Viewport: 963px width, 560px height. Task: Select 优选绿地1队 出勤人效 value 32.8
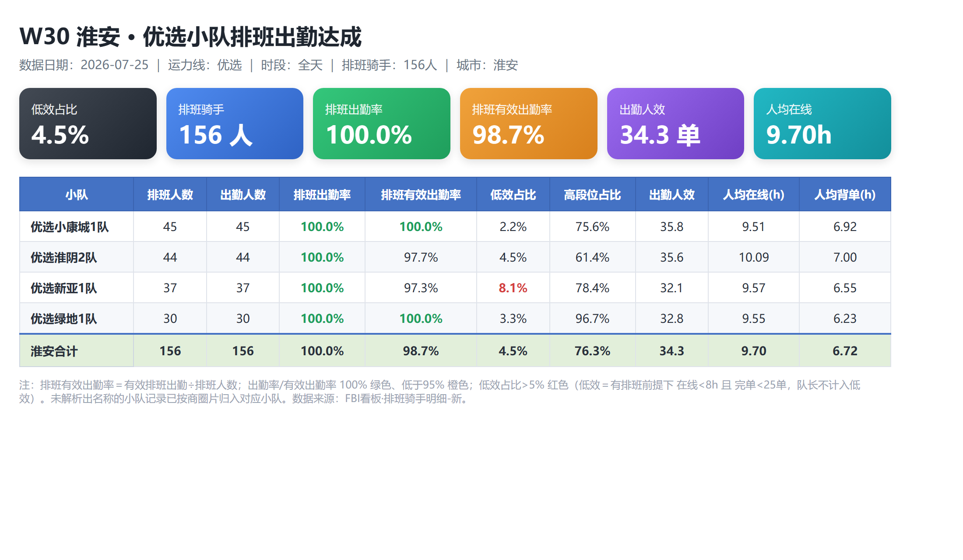(672, 318)
